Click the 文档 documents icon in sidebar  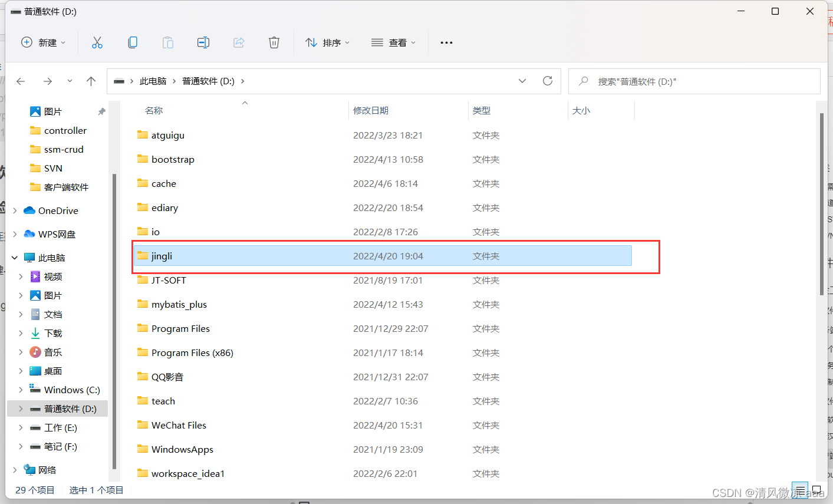click(x=35, y=314)
